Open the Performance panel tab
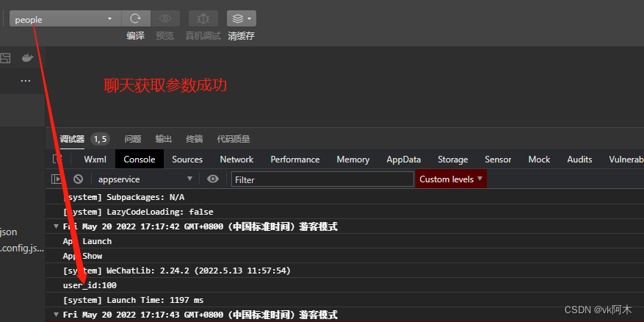The width and height of the screenshot is (644, 322). pos(295,159)
